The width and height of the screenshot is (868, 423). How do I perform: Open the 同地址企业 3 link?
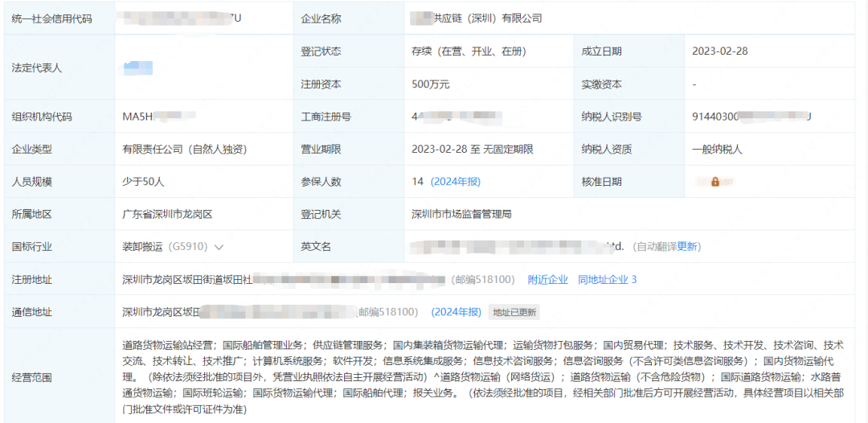pyautogui.click(x=608, y=280)
